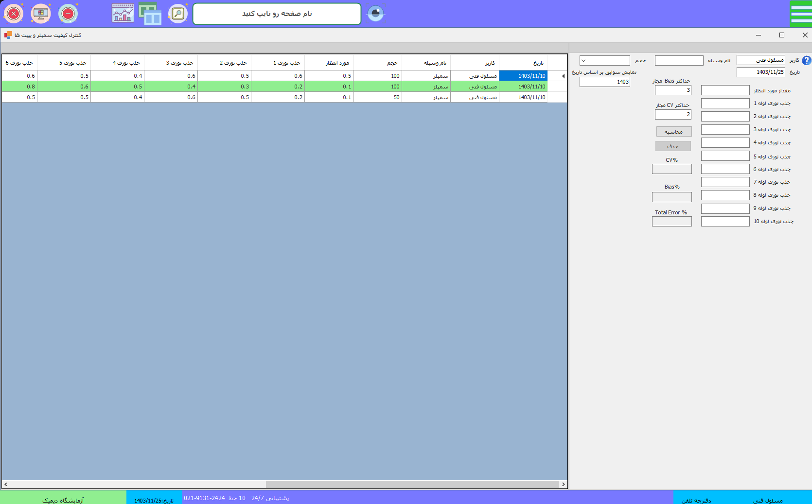Screen dimensions: 812x504
Task: Select the green highlighted table row date cell
Action: pyautogui.click(x=523, y=87)
